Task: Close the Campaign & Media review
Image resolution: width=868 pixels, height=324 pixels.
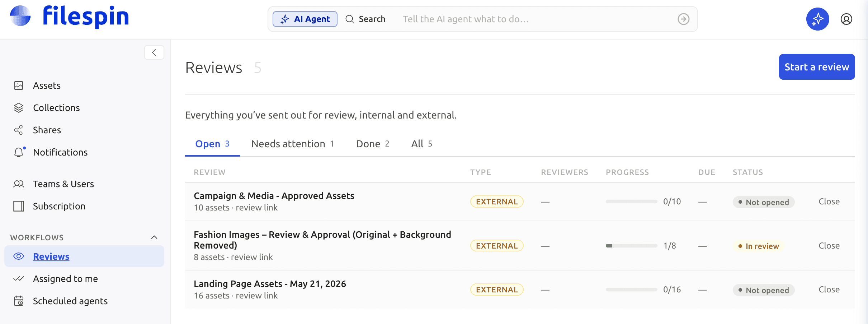Action: click(x=829, y=202)
